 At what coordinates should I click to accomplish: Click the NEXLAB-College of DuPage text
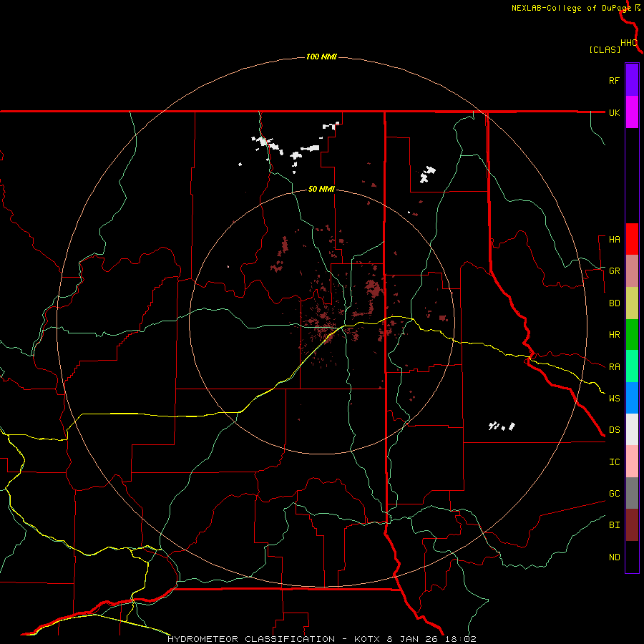pyautogui.click(x=571, y=8)
